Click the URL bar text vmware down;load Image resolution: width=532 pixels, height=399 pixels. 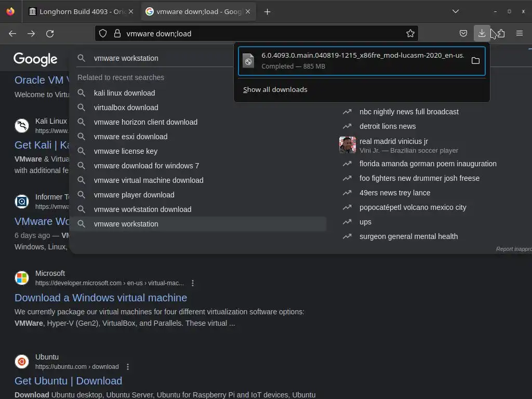tap(159, 34)
